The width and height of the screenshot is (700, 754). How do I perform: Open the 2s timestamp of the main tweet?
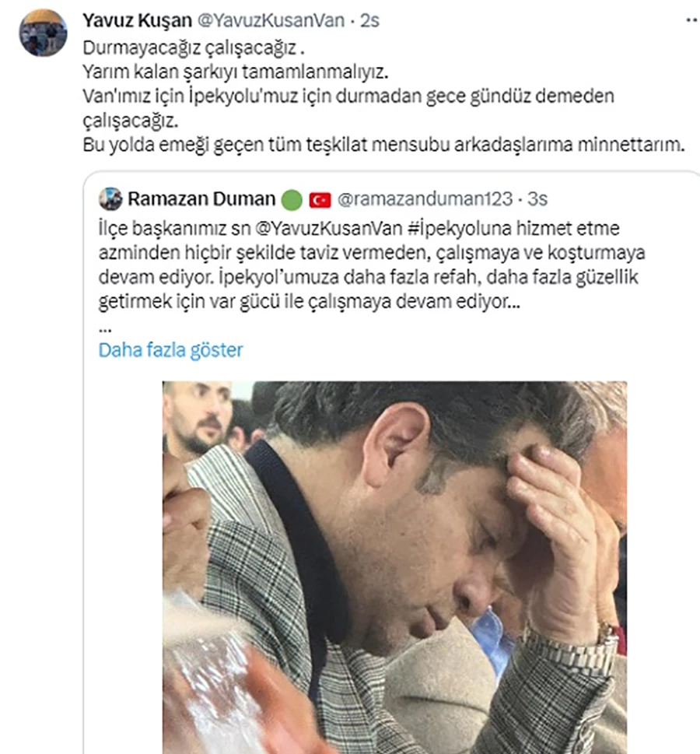tap(369, 20)
